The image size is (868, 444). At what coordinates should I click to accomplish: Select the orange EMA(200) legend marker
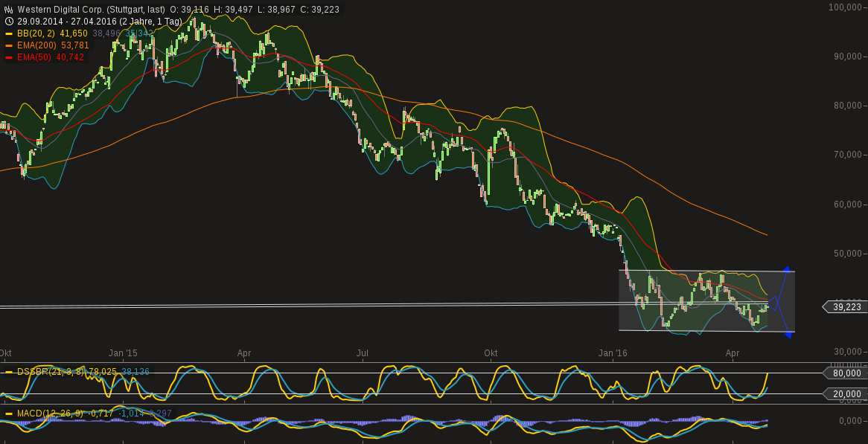point(8,45)
